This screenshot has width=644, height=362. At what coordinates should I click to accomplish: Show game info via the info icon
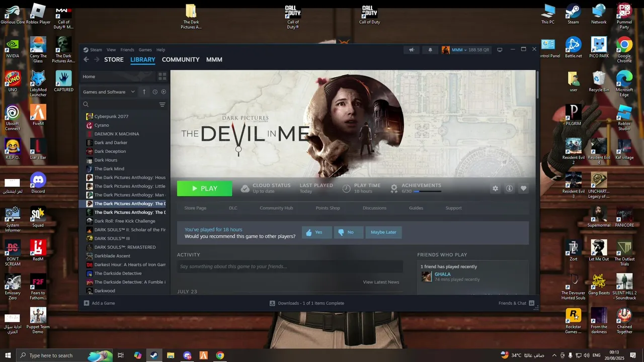(509, 188)
